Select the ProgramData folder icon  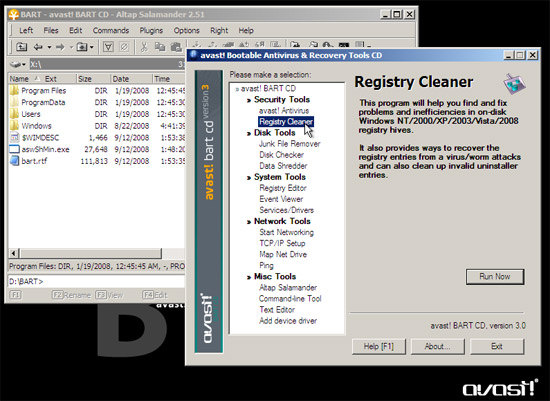pos(14,102)
